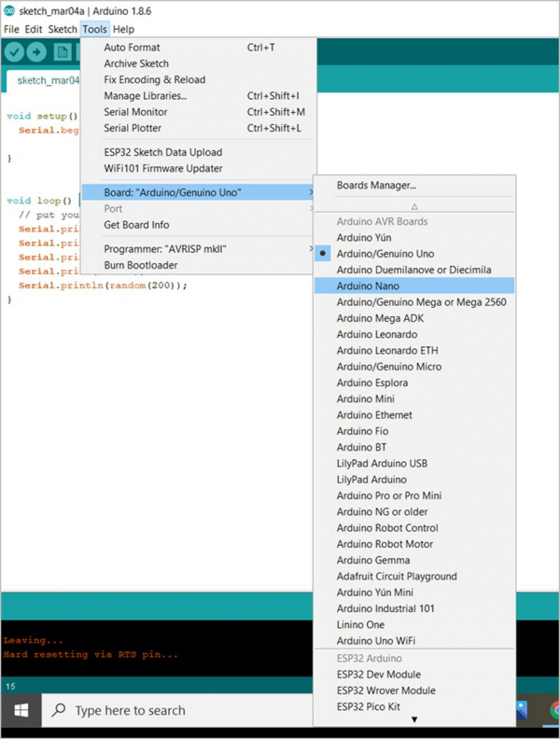Click Burn Bootloader
Viewport: 560px width, 739px height.
pos(198,265)
